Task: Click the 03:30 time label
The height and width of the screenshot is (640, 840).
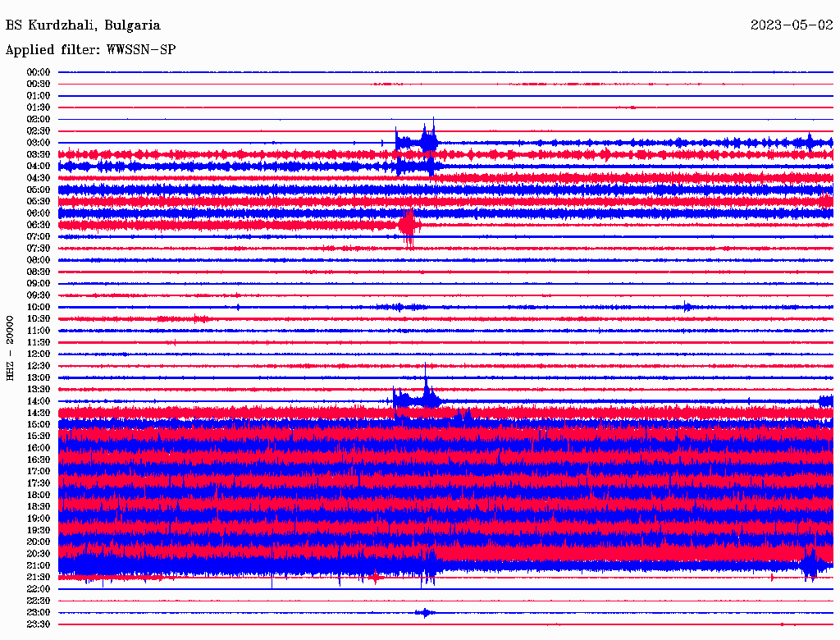Action: coord(39,154)
